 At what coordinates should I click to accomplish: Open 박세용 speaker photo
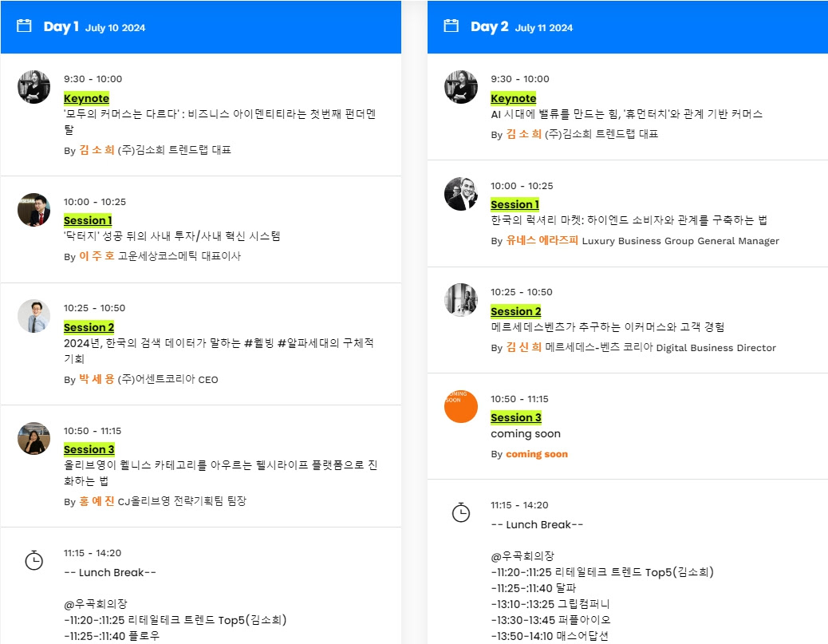tap(34, 316)
